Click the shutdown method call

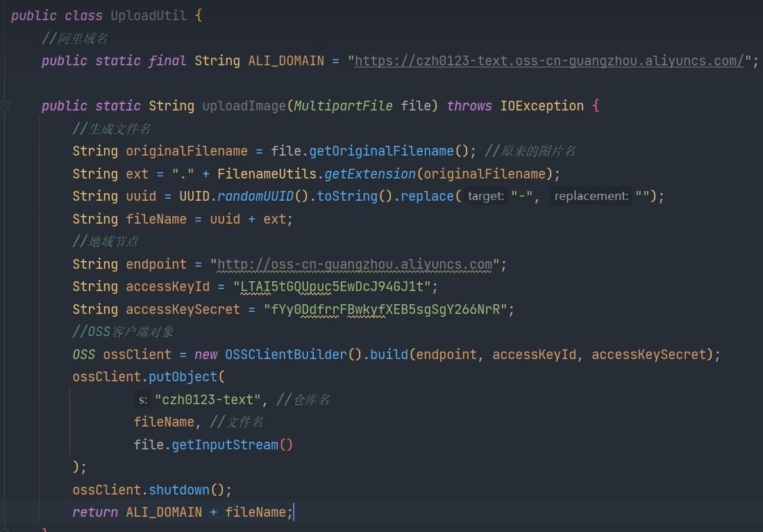[x=178, y=490]
